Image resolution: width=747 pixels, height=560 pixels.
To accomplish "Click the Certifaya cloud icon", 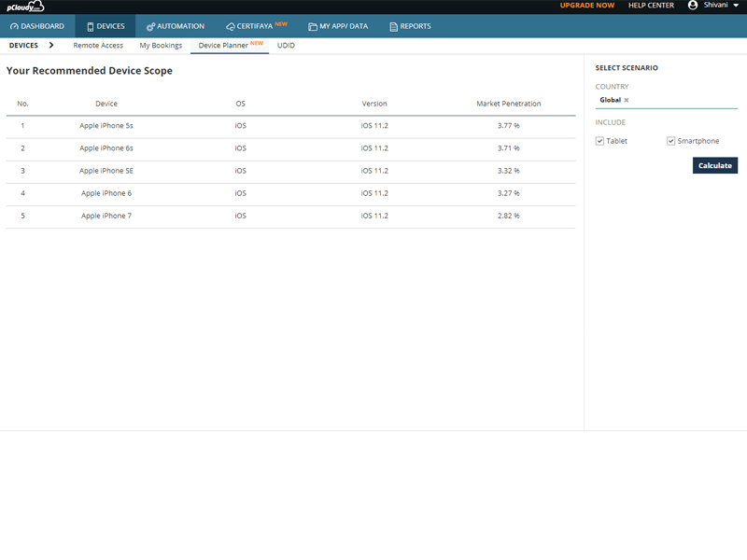I will click(230, 27).
